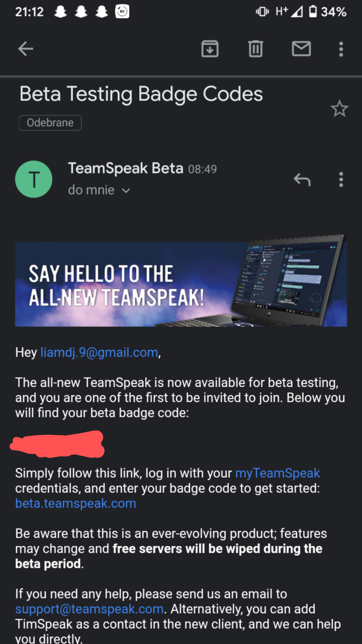Delete the email with trash icon
The width and height of the screenshot is (362, 644).
pyautogui.click(x=255, y=49)
